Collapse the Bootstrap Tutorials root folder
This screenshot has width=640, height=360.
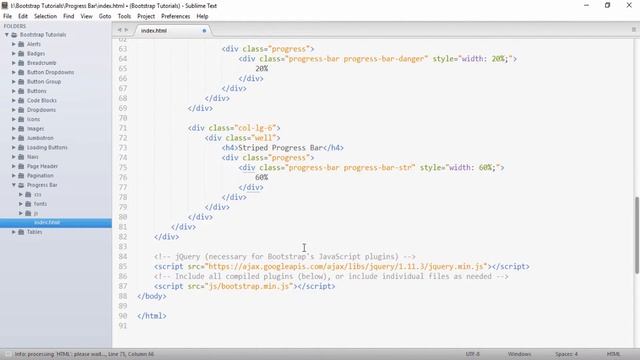7,35
